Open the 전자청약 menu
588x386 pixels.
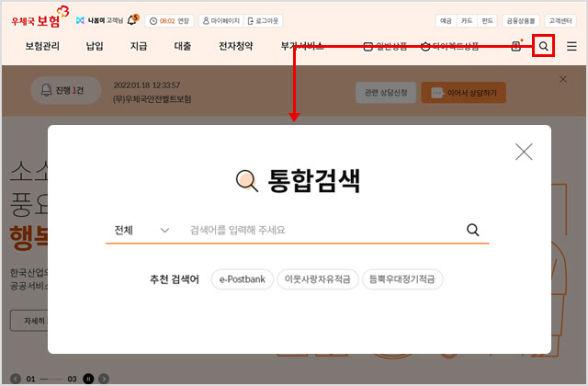coord(236,46)
